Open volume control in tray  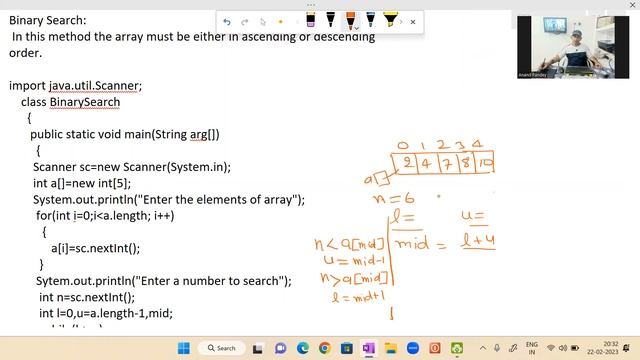click(563, 348)
